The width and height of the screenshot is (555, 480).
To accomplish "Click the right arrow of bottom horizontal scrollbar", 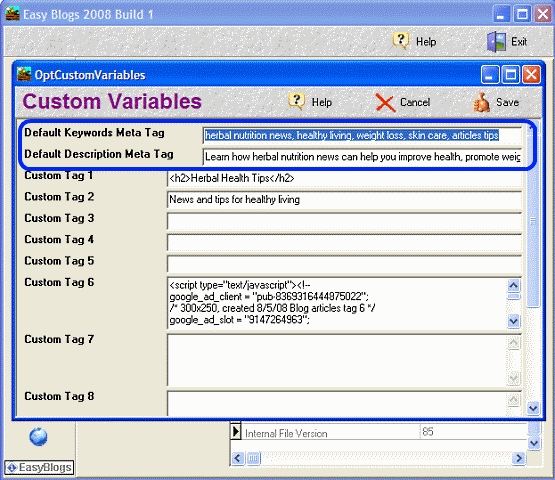I will pos(519,458).
